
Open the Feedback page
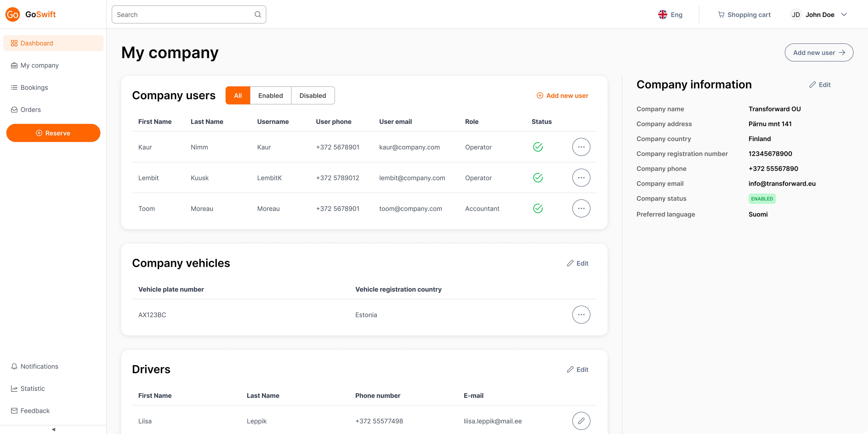click(35, 411)
